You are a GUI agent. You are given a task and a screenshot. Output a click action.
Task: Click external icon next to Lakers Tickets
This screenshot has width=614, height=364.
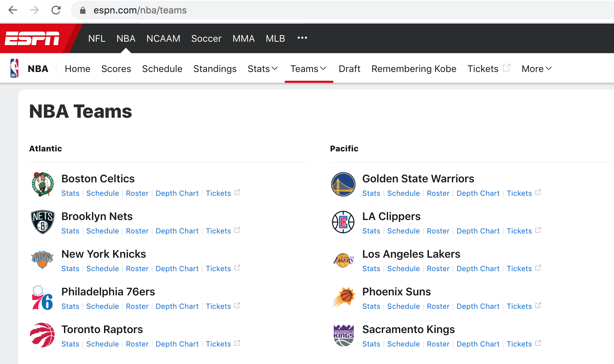[x=538, y=268]
